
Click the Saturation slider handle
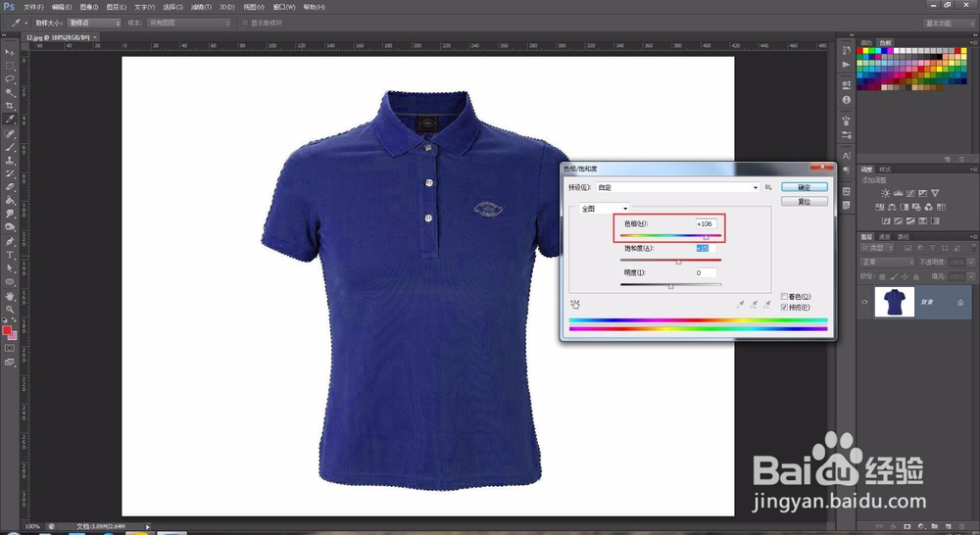click(x=678, y=262)
